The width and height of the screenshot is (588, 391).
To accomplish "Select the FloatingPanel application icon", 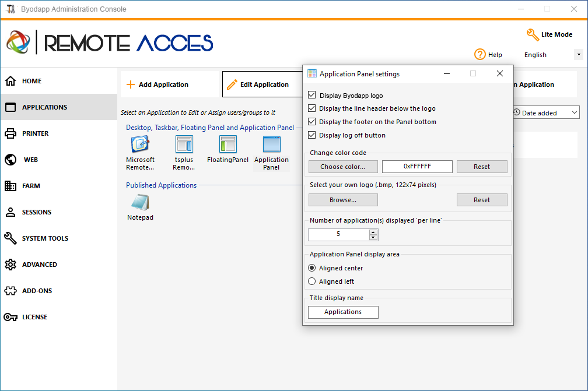I will point(228,145).
